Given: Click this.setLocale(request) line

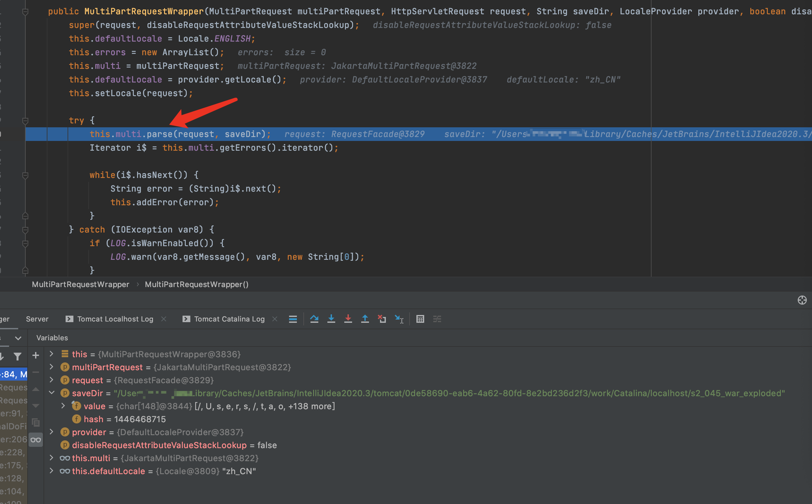Looking at the screenshot, I should point(131,93).
